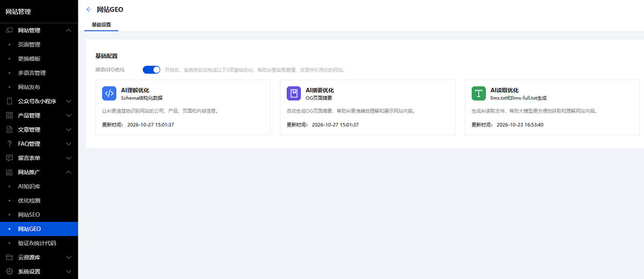Image resolution: width=644 pixels, height=279 pixels.
Task: Expand the 文章管理 chevron
Action: coord(68,130)
